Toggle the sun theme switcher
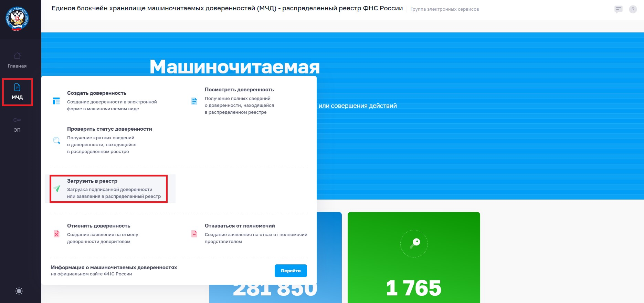Image resolution: width=644 pixels, height=303 pixels. (19, 291)
